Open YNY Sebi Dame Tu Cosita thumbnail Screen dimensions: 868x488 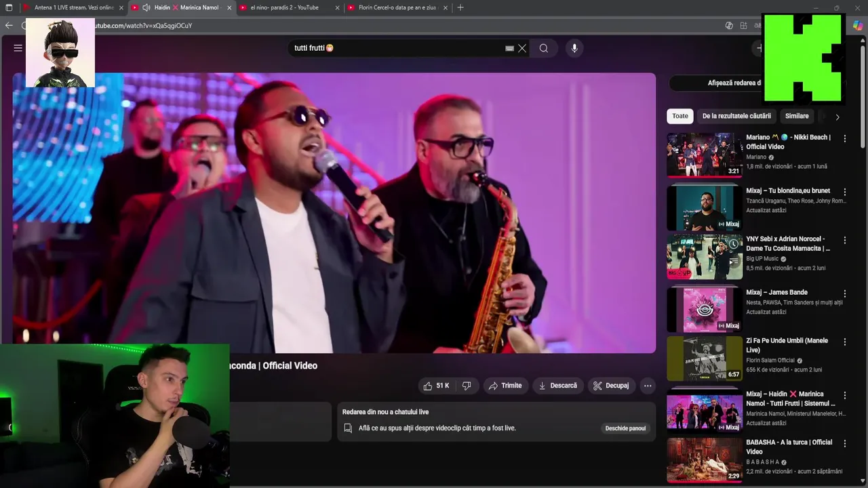[x=704, y=256]
